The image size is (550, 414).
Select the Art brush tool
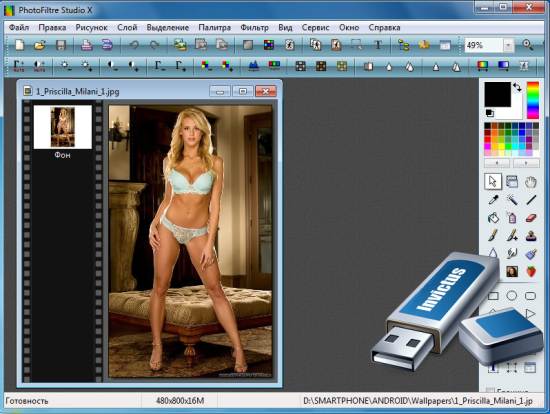click(x=531, y=253)
